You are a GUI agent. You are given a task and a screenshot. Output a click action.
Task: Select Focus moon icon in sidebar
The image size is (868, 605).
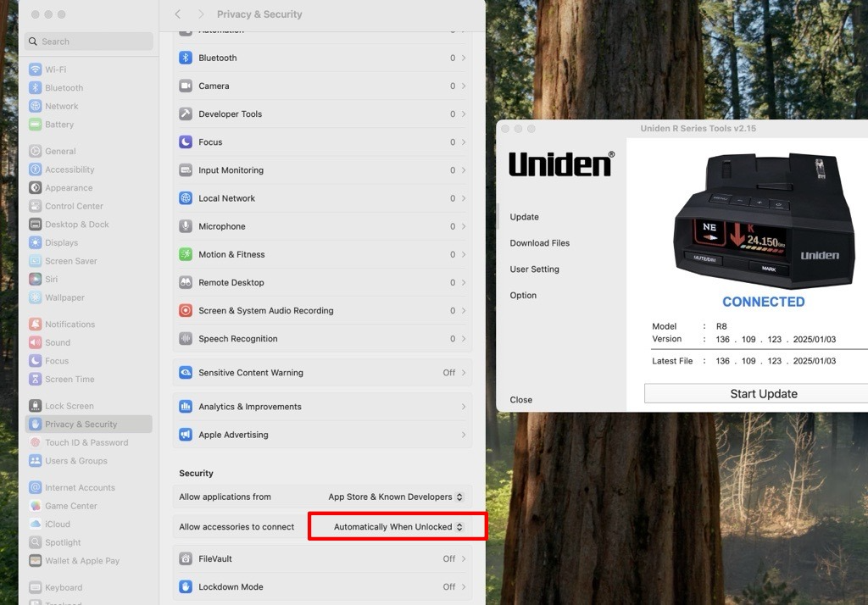[x=36, y=360]
